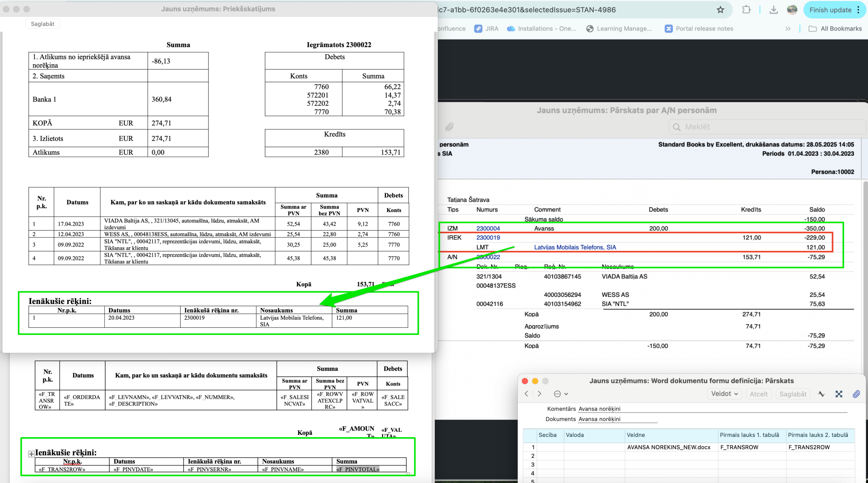Click Saglabāt in the preview window
This screenshot has height=483, width=868.
(x=42, y=24)
